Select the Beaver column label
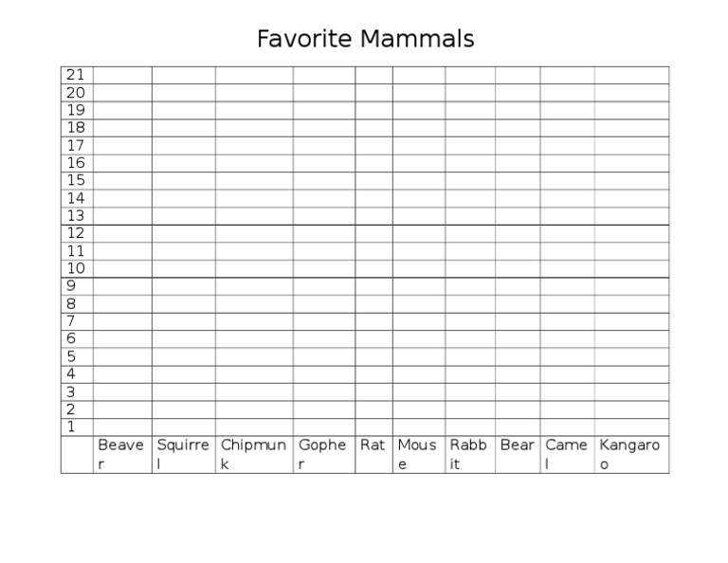This screenshot has width=728, height=563. coord(121,454)
